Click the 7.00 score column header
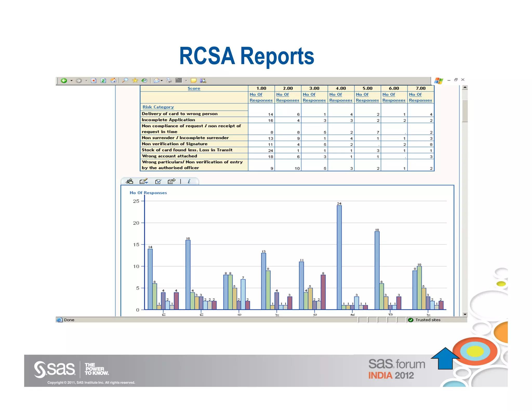Screen dimensions: 532x411 point(421,88)
